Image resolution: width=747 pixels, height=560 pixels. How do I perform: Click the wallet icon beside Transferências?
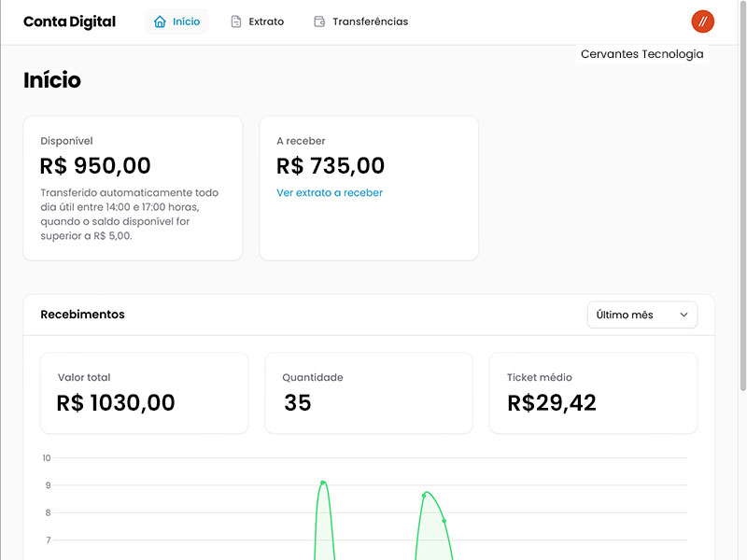pos(319,21)
